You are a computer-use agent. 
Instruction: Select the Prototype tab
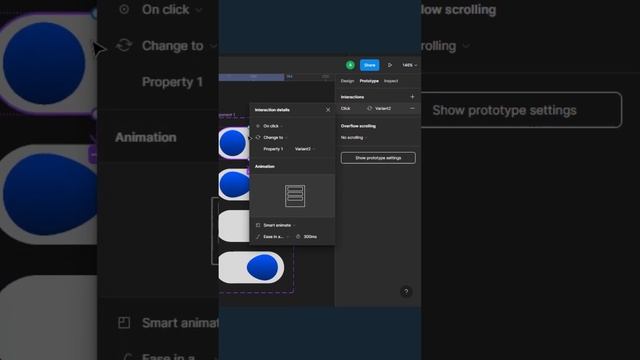[x=369, y=81]
